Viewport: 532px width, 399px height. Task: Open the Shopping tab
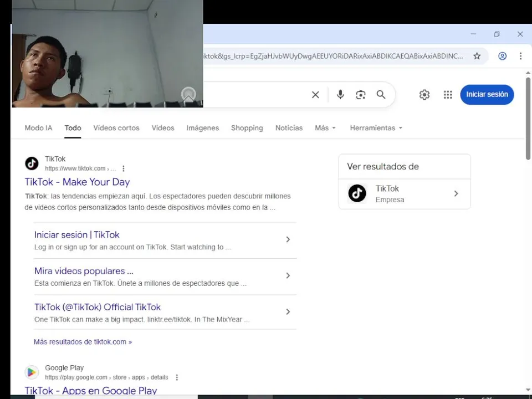click(247, 128)
